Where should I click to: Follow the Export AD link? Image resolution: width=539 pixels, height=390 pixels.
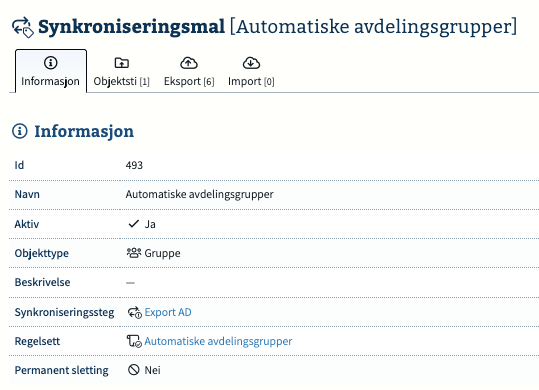click(x=168, y=312)
